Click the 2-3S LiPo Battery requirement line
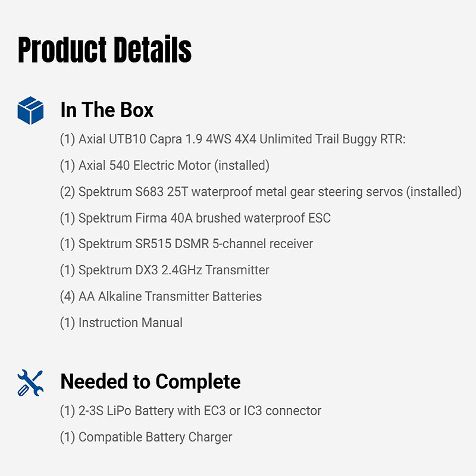Screen dimensions: 476x476 pyautogui.click(x=190, y=411)
